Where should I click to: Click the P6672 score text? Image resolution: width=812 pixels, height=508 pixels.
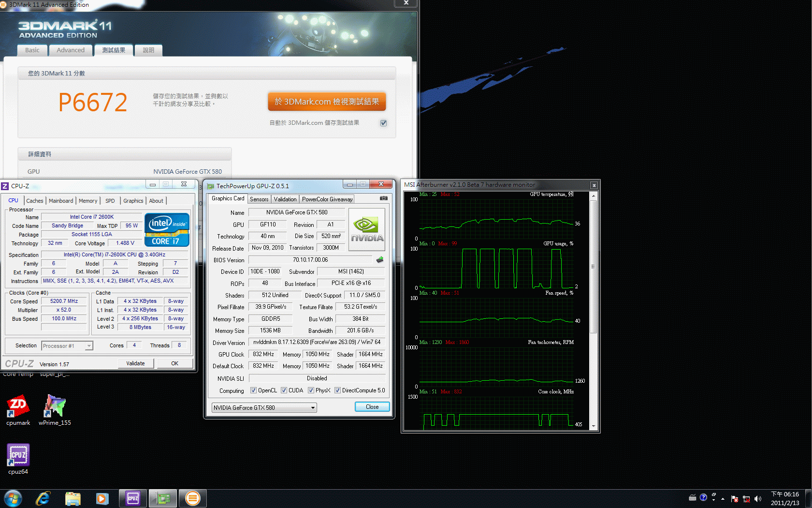coord(93,103)
